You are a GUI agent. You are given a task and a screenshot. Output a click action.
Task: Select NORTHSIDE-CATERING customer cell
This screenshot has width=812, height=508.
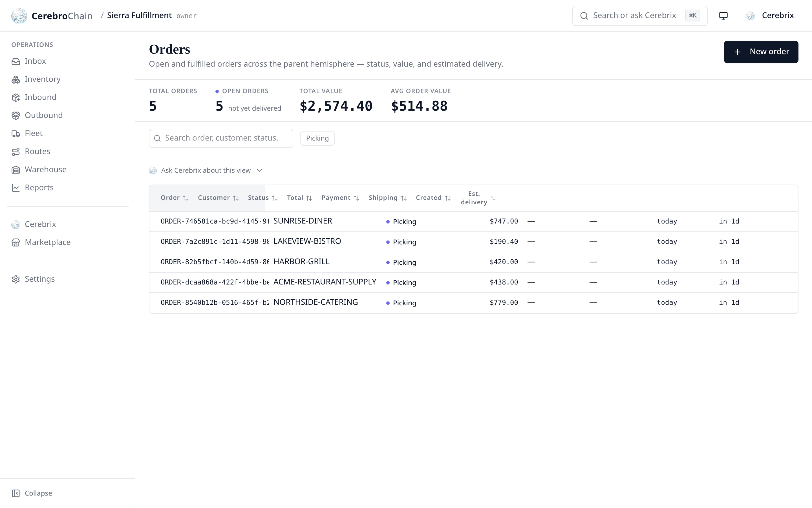[315, 302]
